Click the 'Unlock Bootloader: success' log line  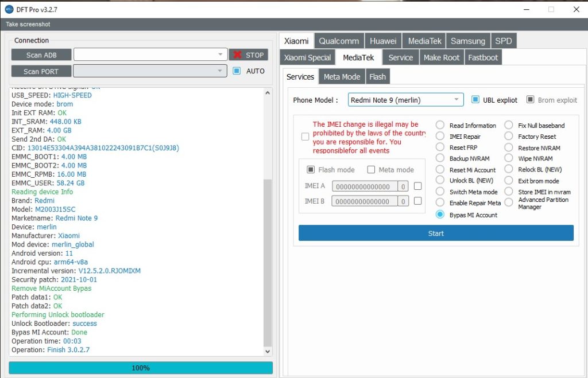point(54,324)
